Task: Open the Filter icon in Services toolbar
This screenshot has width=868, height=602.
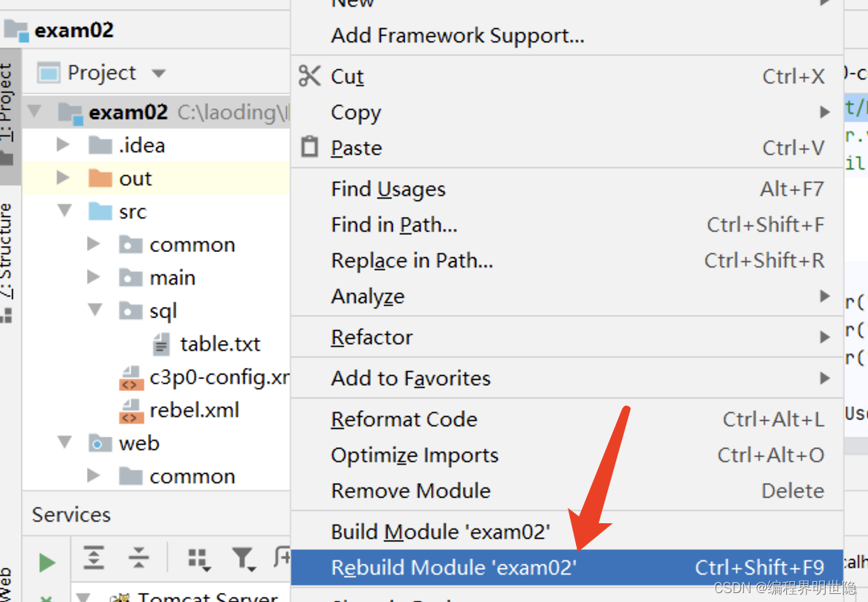Action: click(x=242, y=559)
